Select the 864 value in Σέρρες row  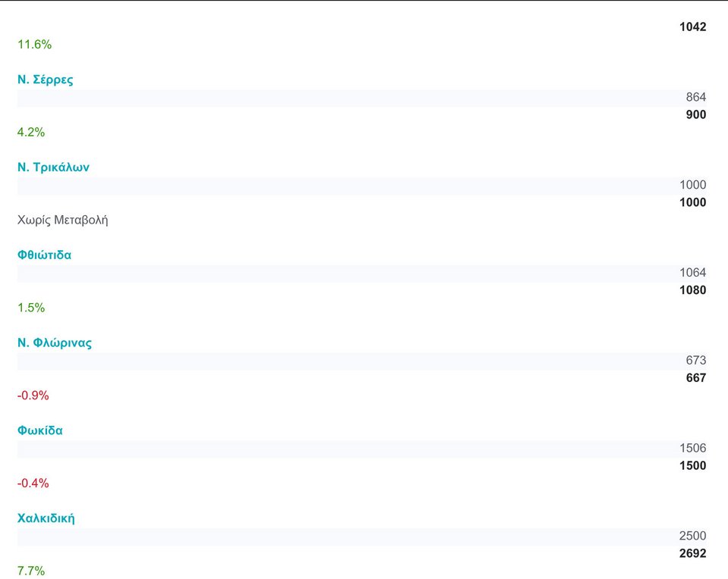(x=695, y=97)
